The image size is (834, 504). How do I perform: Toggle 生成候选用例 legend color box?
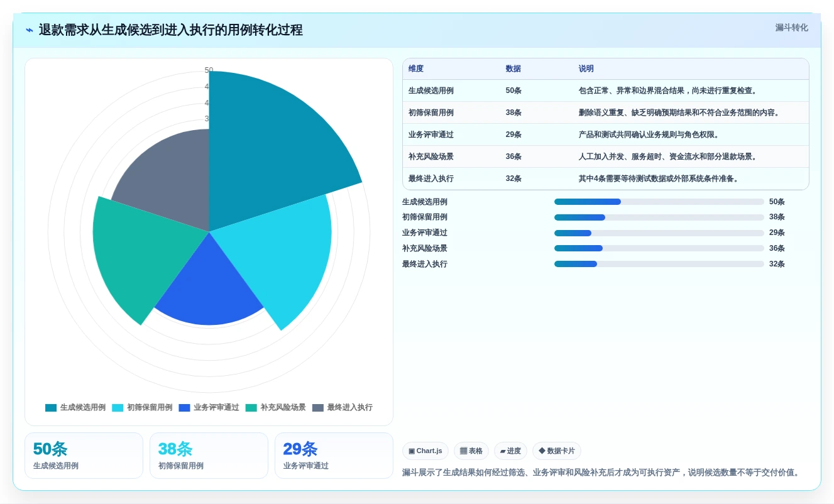click(51, 408)
